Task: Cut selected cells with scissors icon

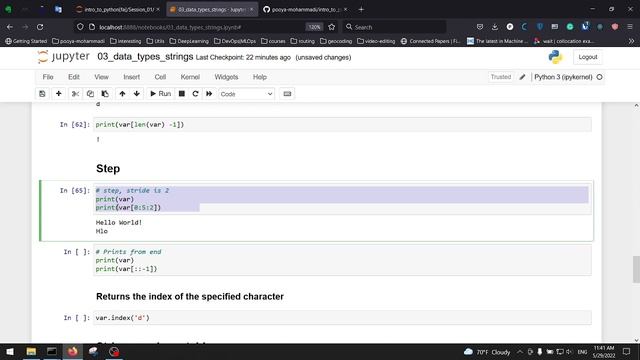Action: [x=75, y=94]
